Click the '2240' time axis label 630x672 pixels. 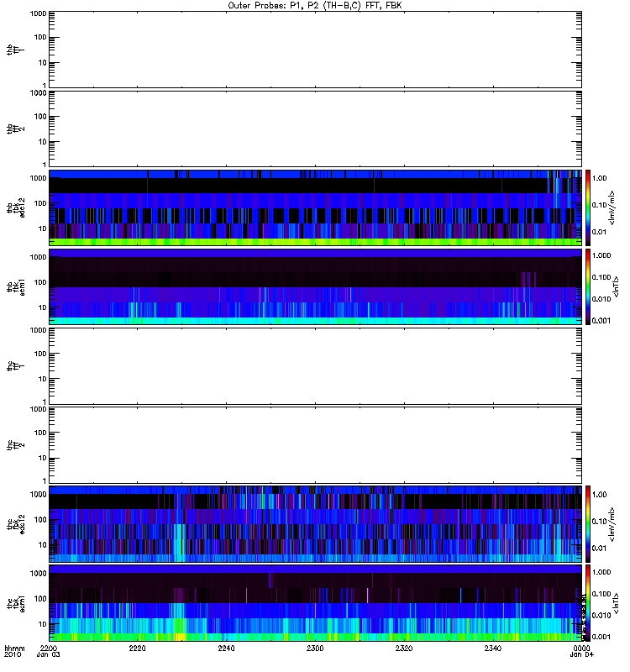click(x=226, y=648)
